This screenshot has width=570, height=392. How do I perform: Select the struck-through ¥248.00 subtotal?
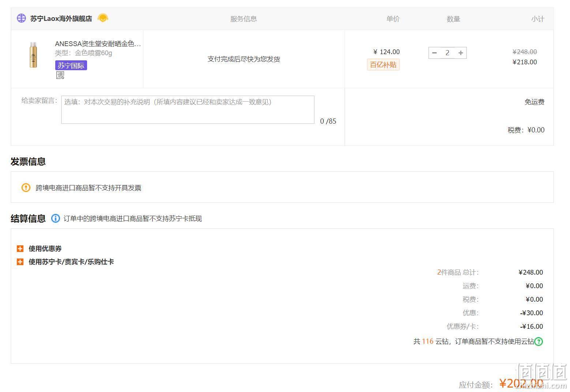525,52
